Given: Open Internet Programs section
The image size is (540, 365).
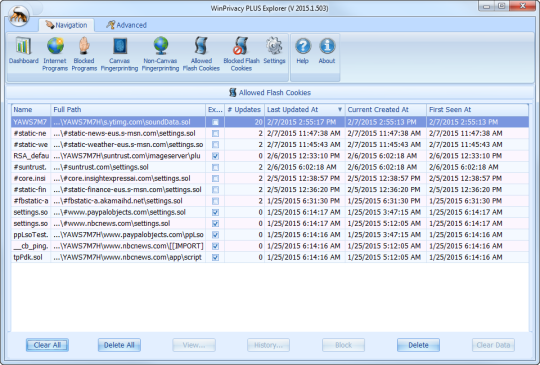Looking at the screenshot, I should pos(55,54).
